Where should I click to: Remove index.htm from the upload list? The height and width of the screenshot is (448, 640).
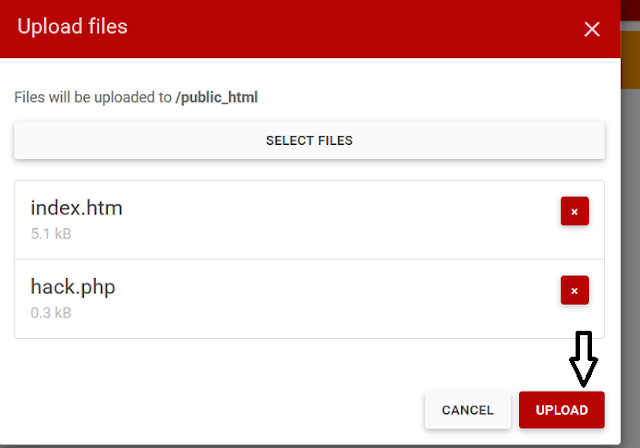pos(574,211)
